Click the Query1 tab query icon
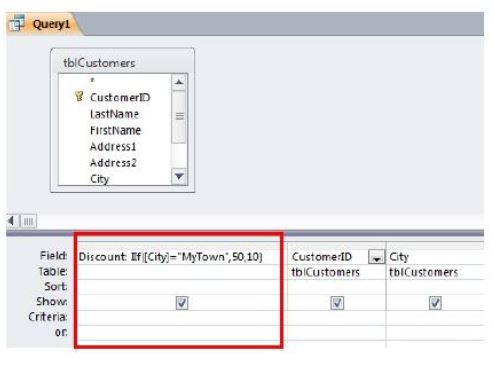This screenshot has height=368, width=494. (17, 23)
